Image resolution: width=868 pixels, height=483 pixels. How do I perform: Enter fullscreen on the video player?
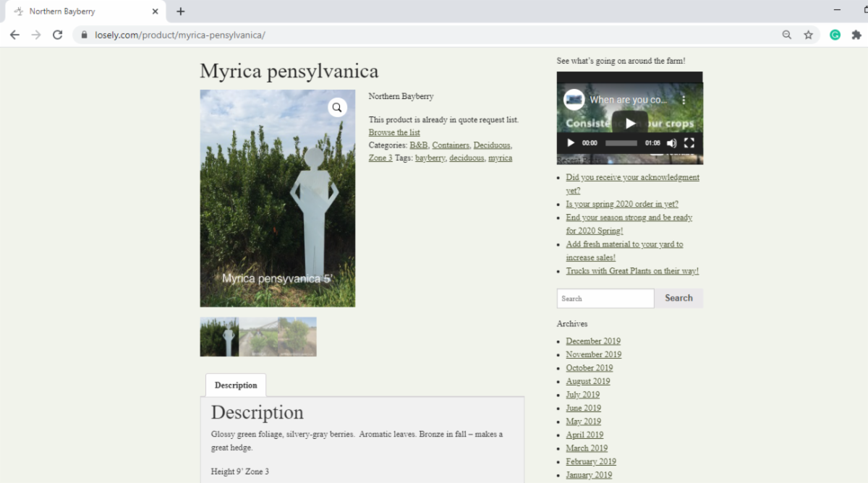689,143
